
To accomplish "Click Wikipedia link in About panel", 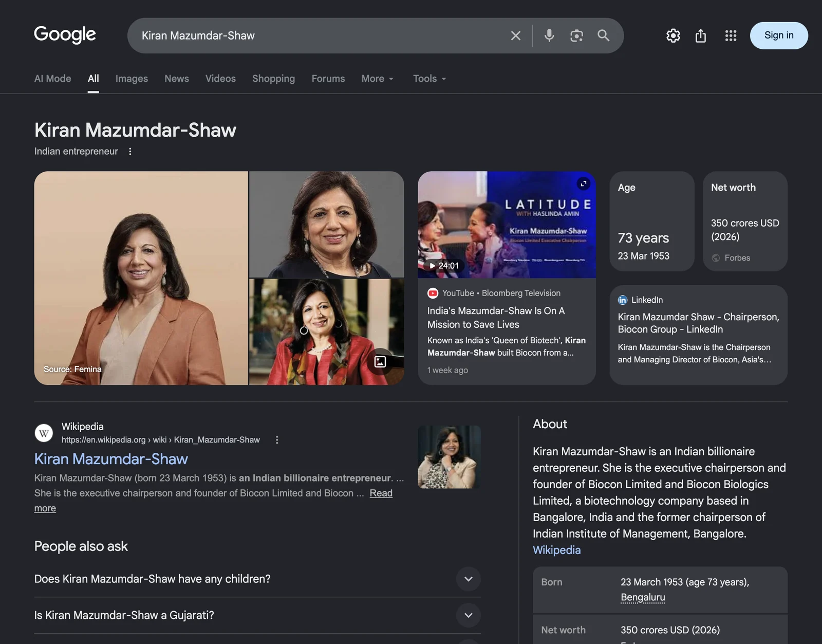I will 556,550.
